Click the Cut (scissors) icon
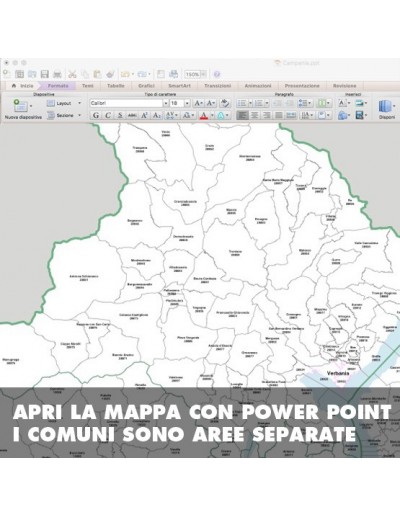This screenshot has width=400, height=517. pos(72,74)
